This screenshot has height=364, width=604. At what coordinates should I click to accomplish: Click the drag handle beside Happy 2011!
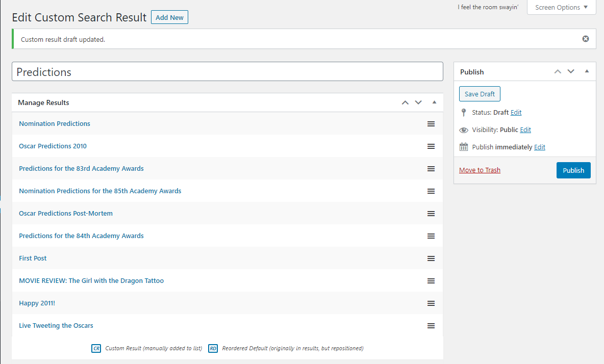[x=431, y=303]
